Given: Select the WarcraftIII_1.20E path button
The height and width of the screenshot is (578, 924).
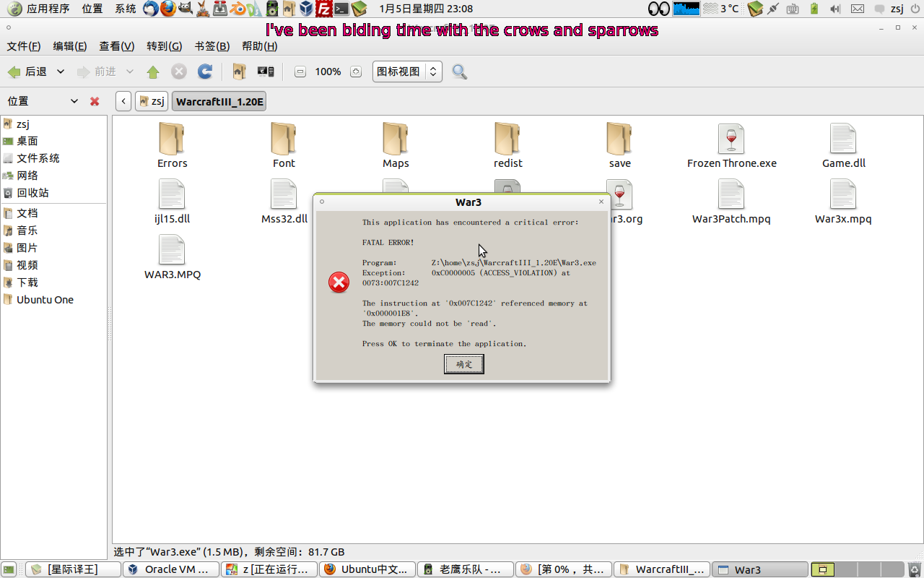Looking at the screenshot, I should [x=219, y=101].
